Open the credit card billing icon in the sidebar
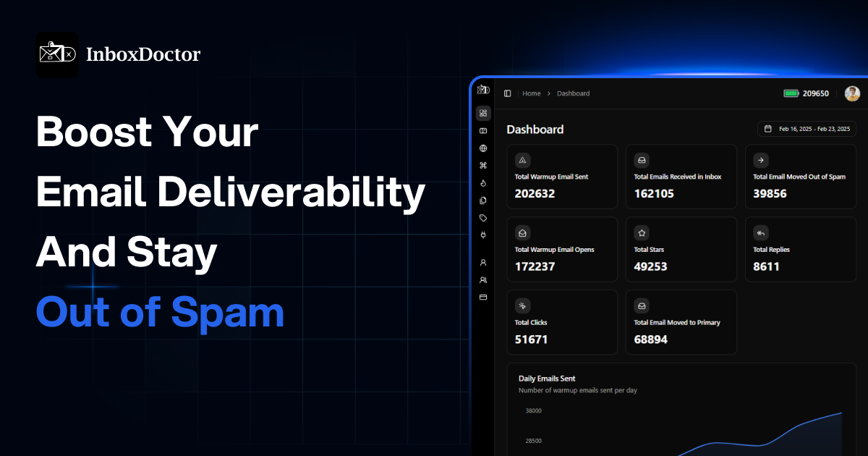The width and height of the screenshot is (868, 456). (483, 297)
